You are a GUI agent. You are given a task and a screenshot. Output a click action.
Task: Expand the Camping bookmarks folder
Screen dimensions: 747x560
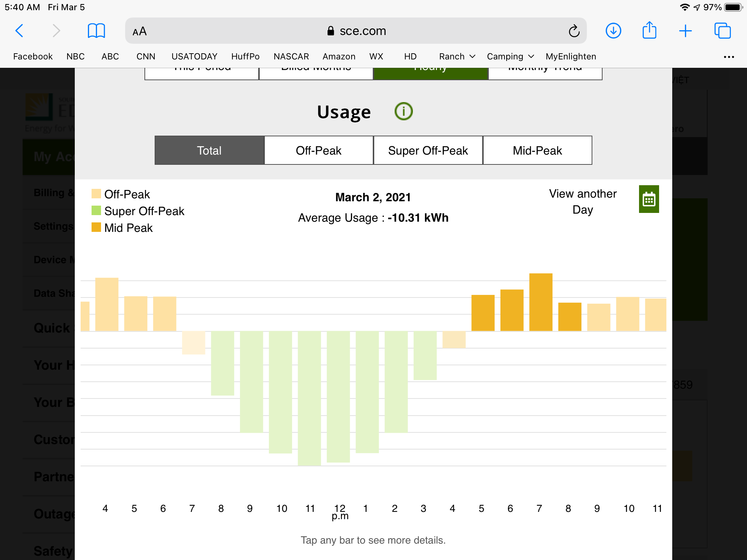click(x=510, y=57)
